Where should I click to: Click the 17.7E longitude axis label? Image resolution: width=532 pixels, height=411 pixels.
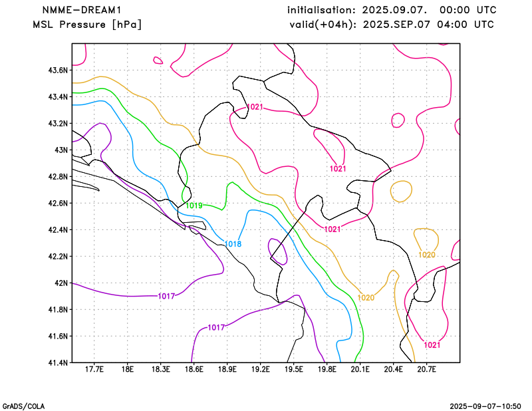click(94, 369)
